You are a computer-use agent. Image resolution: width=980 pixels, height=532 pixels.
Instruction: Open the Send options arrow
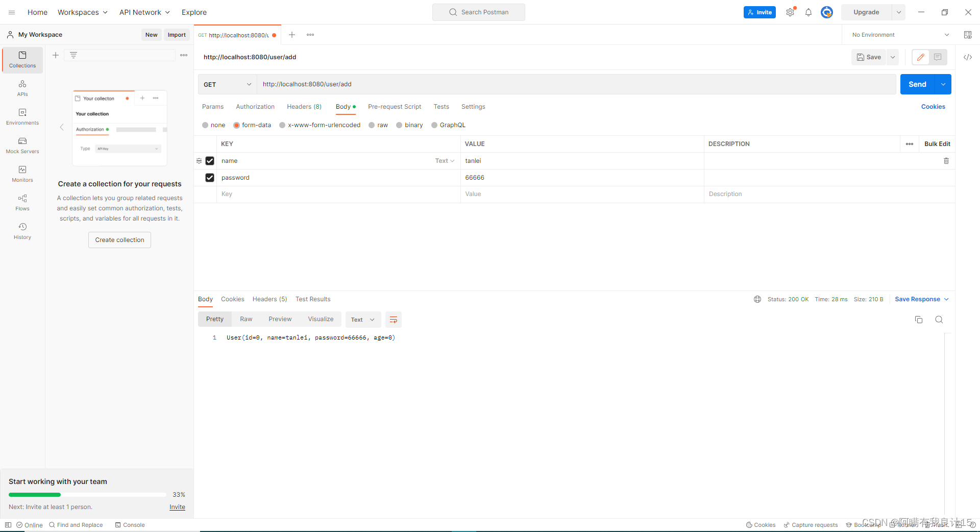[943, 84]
